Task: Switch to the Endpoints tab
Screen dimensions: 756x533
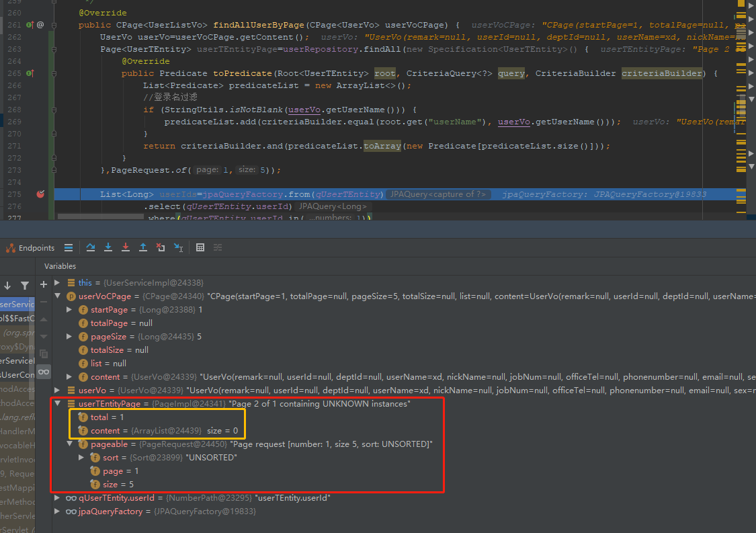Action: tap(30, 248)
